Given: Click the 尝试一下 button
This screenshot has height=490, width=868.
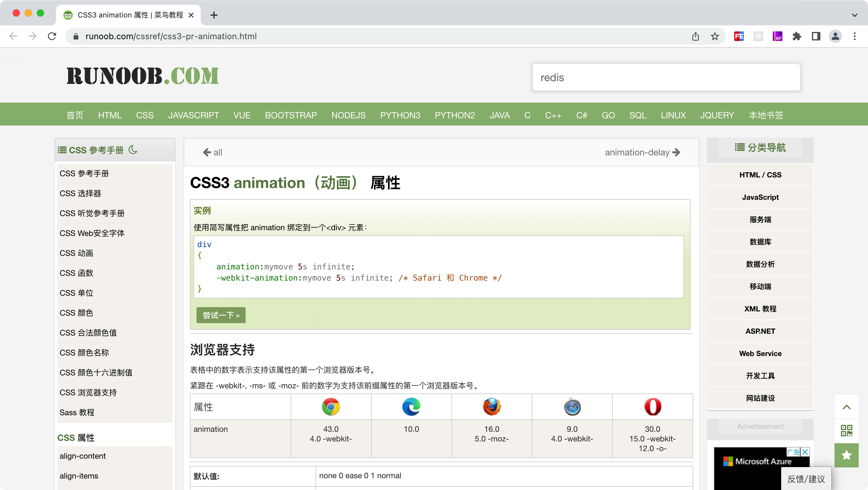Looking at the screenshot, I should click(221, 315).
